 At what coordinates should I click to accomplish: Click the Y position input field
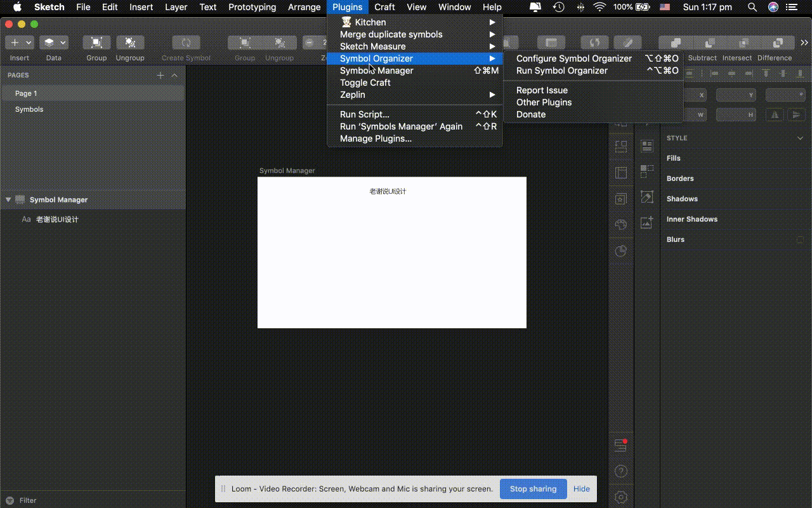736,95
